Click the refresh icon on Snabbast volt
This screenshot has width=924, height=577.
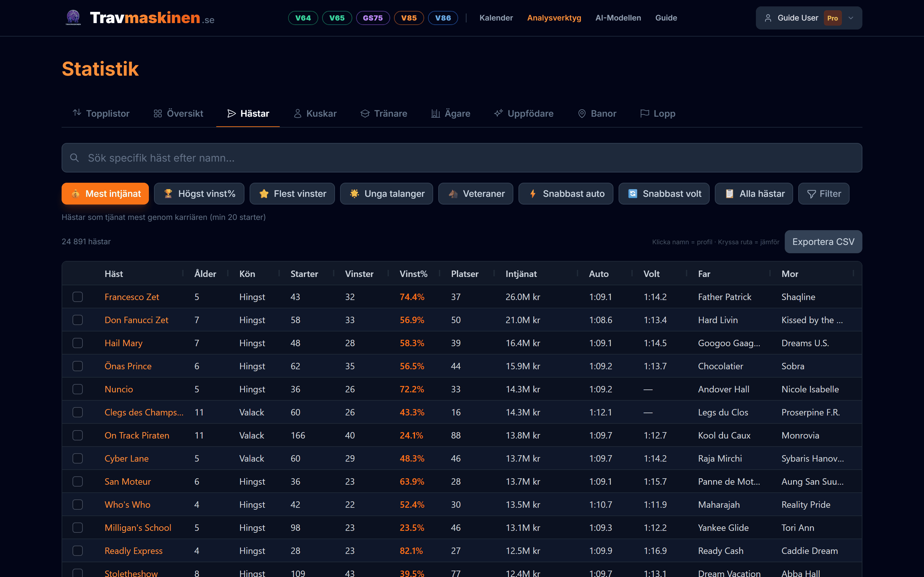pos(633,194)
